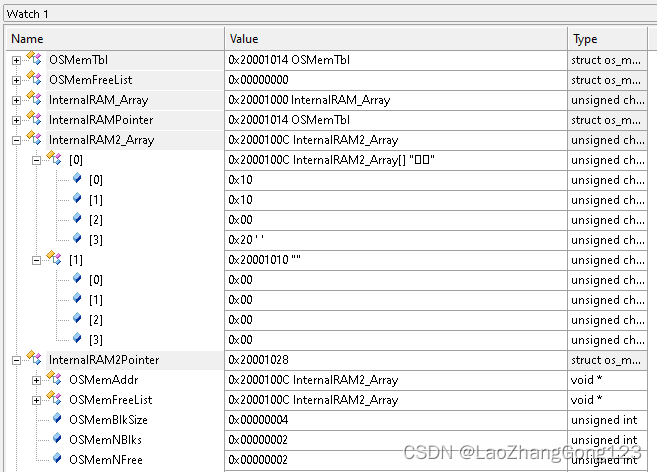Select the OSMemNBlks member row

(105, 440)
